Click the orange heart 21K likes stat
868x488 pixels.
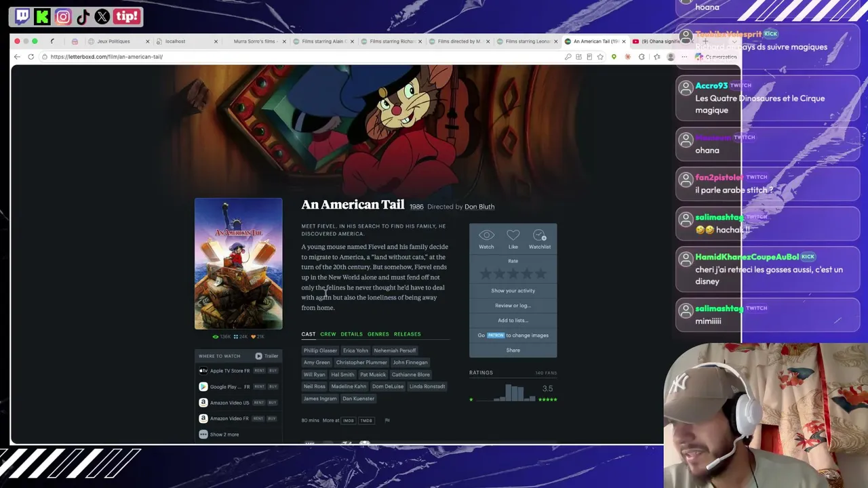pos(258,337)
